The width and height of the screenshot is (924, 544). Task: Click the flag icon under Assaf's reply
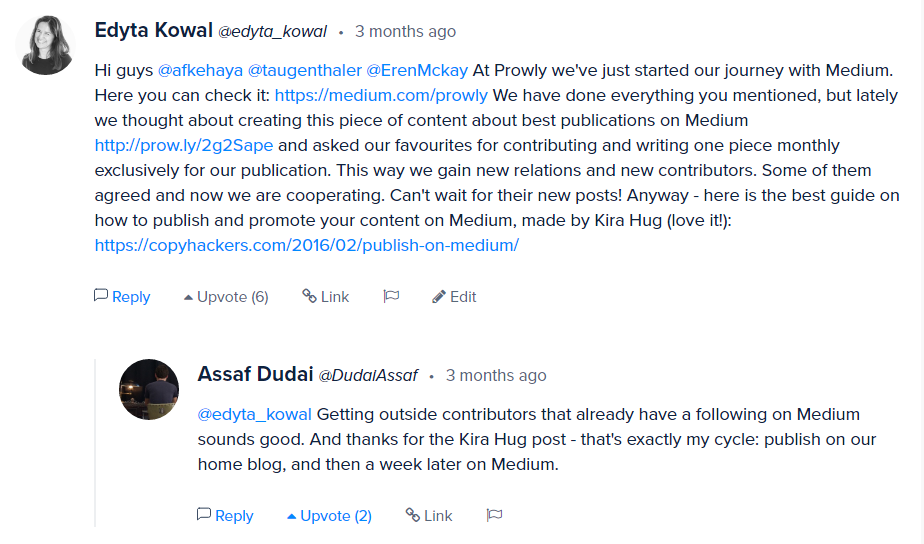494,515
